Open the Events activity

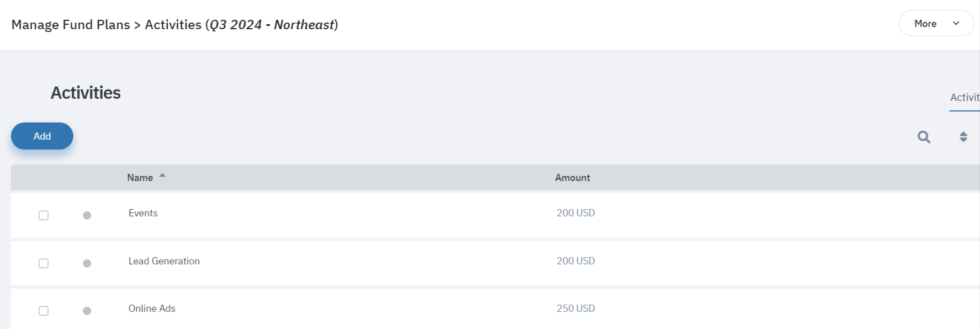[x=143, y=213]
